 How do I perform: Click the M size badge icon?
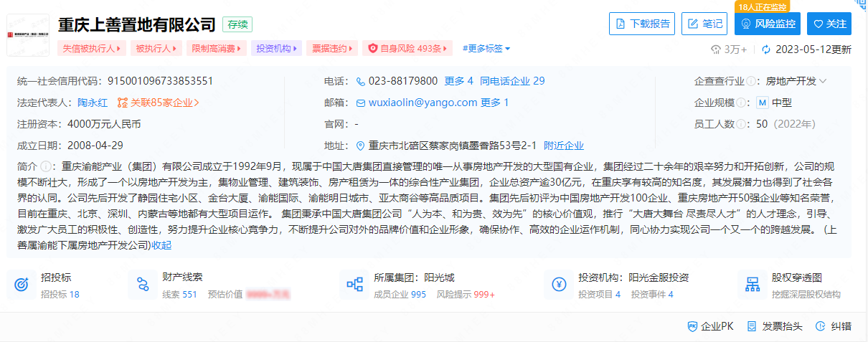(x=763, y=103)
